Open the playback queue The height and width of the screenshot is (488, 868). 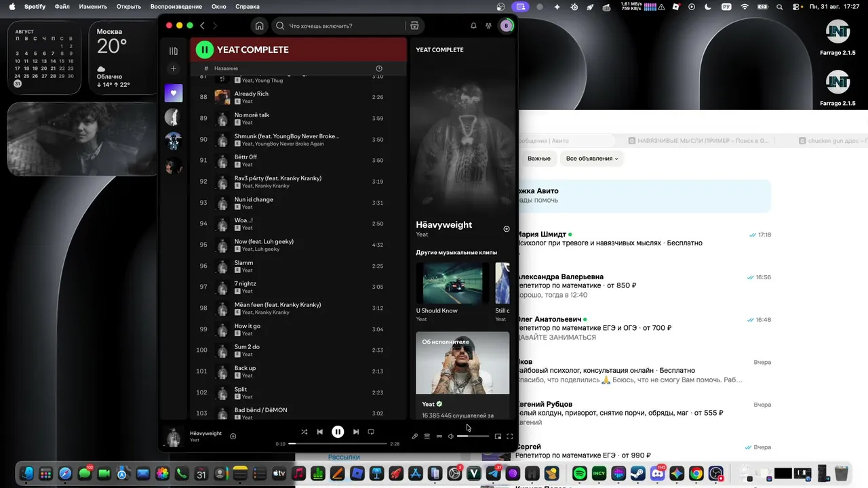pyautogui.click(x=427, y=436)
